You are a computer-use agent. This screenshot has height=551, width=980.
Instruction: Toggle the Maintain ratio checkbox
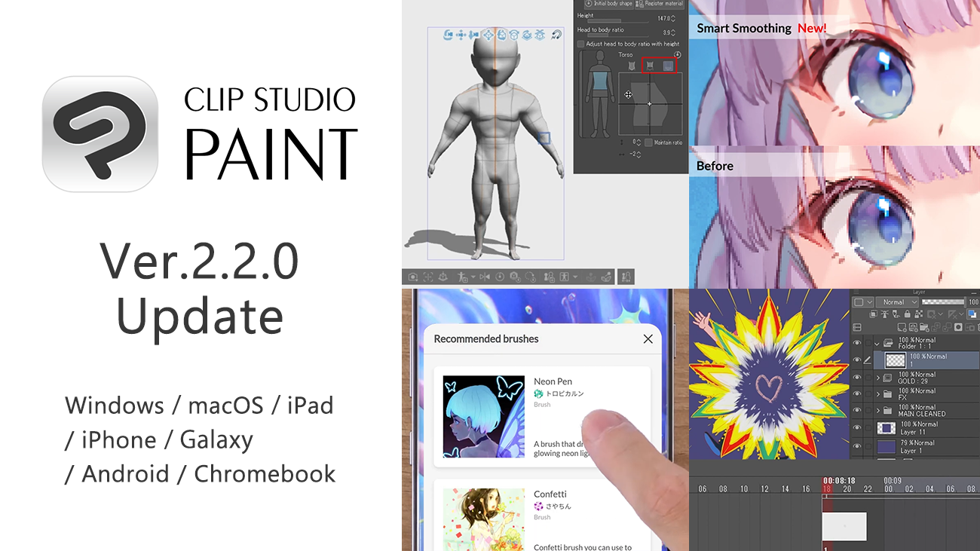[x=648, y=142]
